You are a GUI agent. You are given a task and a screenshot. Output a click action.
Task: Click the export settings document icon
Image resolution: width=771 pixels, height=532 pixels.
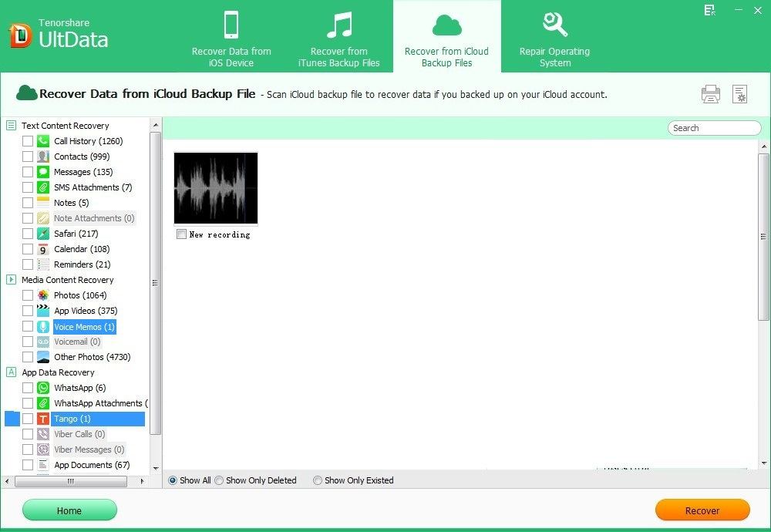(x=740, y=93)
